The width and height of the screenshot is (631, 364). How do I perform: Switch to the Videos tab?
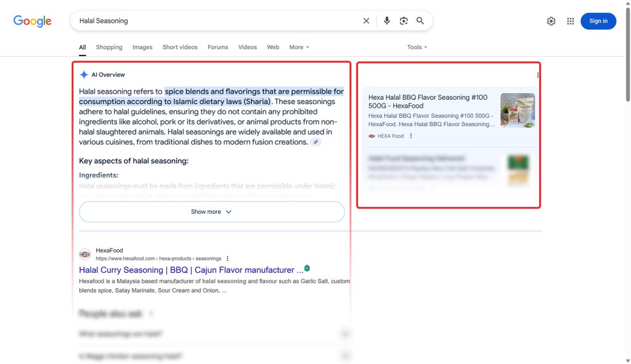point(248,47)
